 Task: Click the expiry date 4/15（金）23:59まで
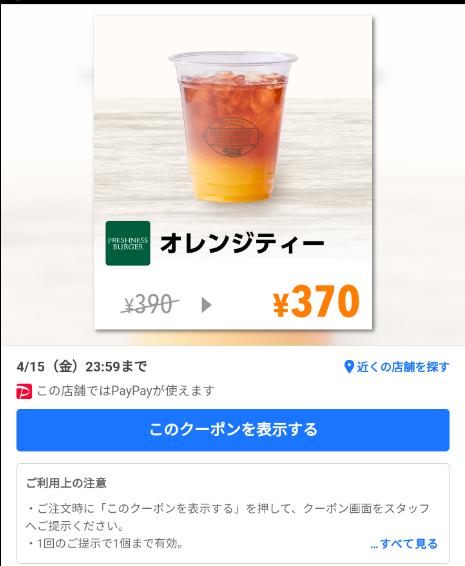coord(82,367)
